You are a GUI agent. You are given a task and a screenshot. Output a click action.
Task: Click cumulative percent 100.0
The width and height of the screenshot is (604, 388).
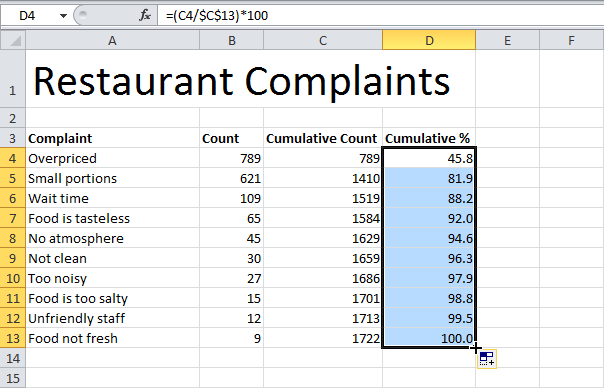point(429,339)
